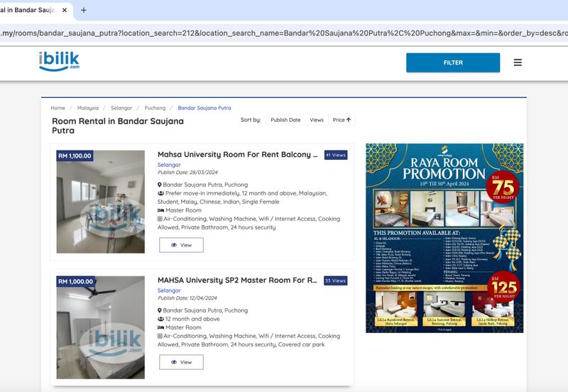Open Malaysia breadcrumb link
Screen dimensions: 568x392
pos(88,108)
